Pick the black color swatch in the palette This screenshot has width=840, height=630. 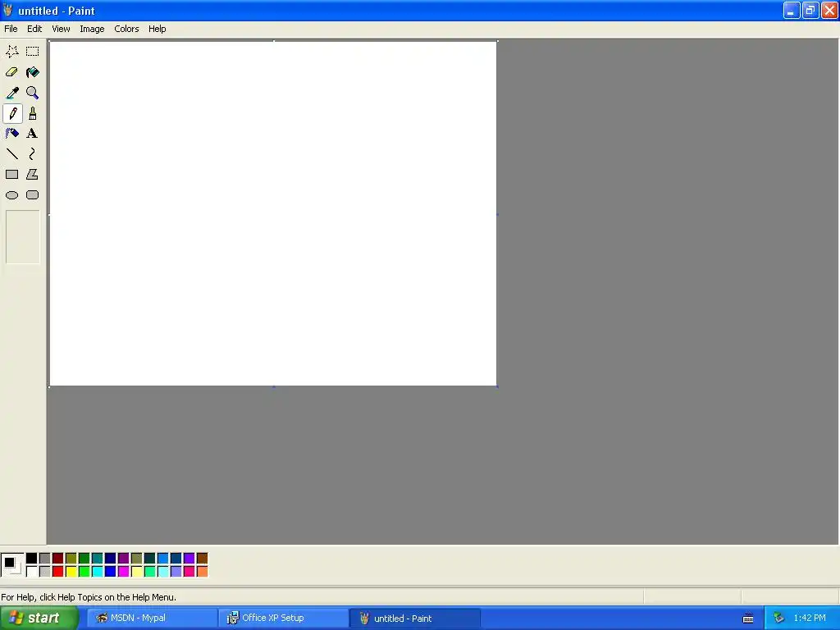(32, 559)
